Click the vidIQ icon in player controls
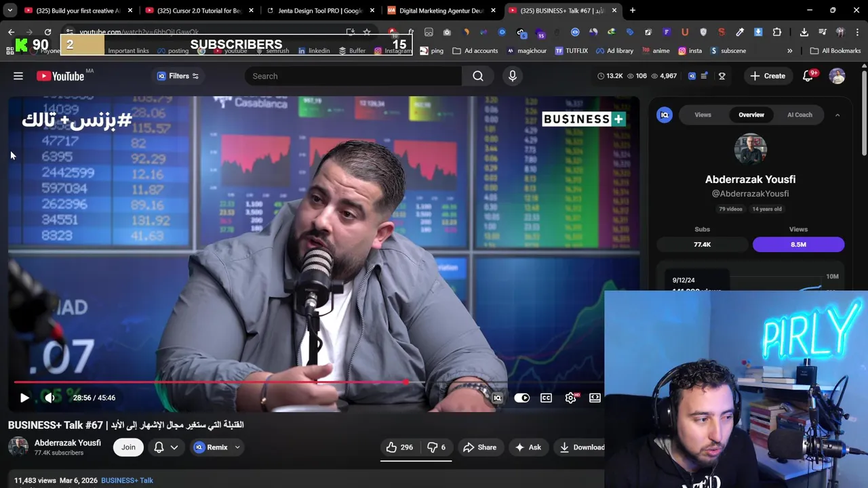Image resolution: width=868 pixels, height=488 pixels. click(497, 398)
